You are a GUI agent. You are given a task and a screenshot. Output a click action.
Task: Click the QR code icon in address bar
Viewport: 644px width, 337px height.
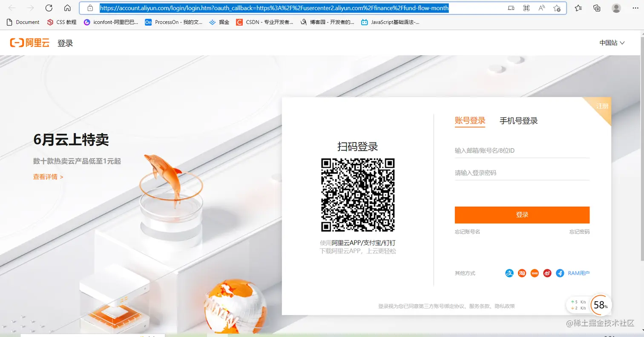(526, 8)
